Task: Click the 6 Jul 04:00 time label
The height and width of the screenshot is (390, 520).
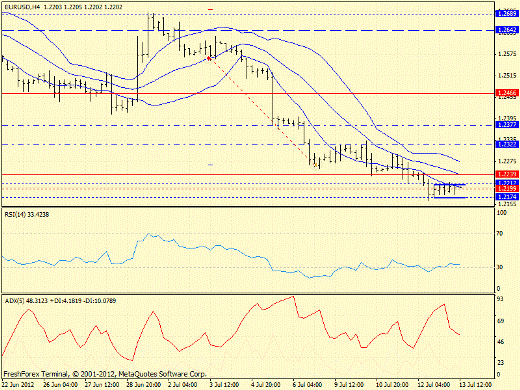Action: pyautogui.click(x=307, y=385)
